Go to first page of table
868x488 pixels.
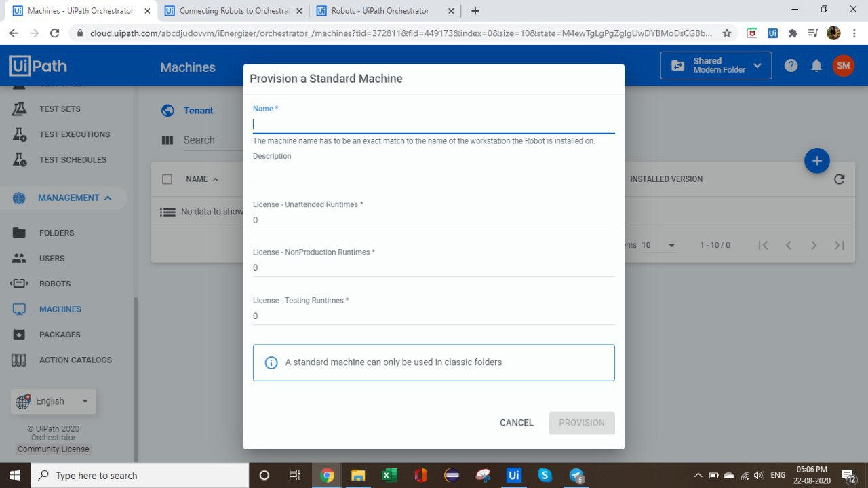(x=763, y=245)
